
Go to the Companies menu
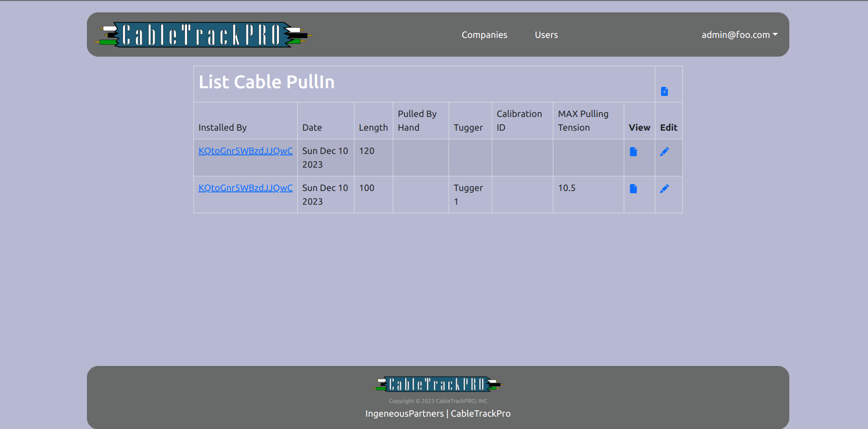tap(484, 35)
